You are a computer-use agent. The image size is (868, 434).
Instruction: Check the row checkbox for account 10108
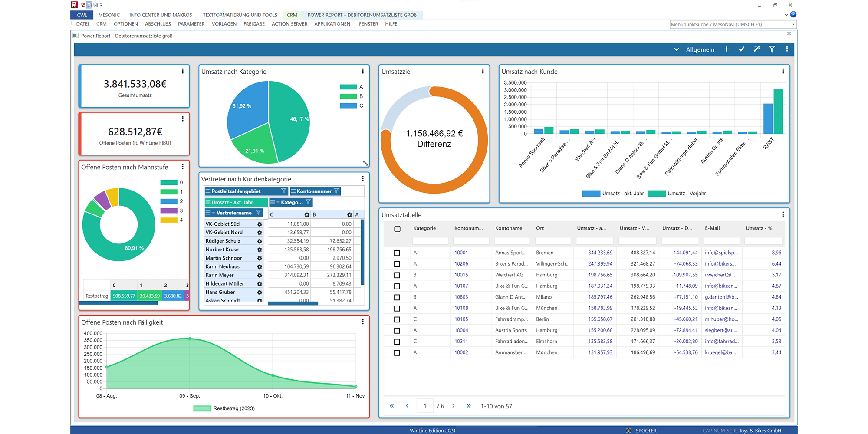pyautogui.click(x=397, y=309)
